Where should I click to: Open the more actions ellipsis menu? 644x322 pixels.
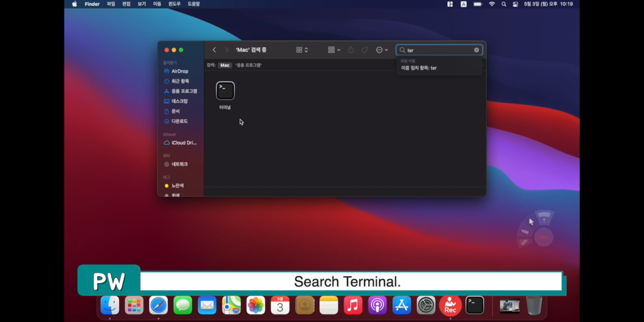(x=382, y=50)
